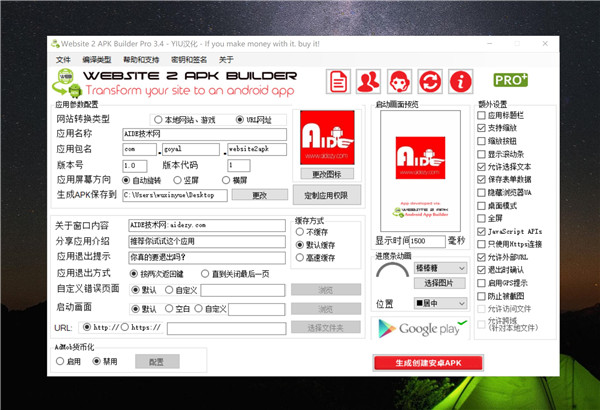Click the 应用退出提示 input field

click(x=207, y=257)
